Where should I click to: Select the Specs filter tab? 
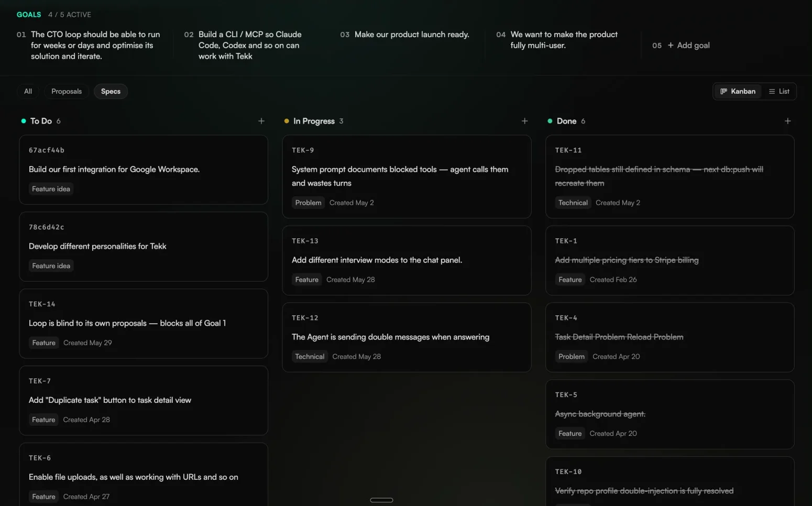point(111,91)
